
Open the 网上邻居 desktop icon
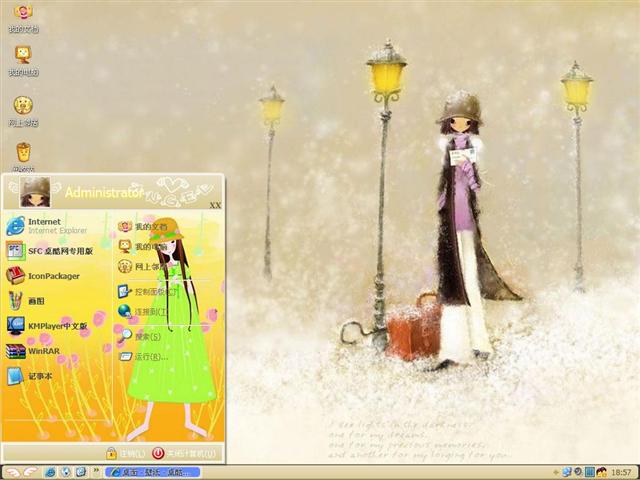pos(23,111)
